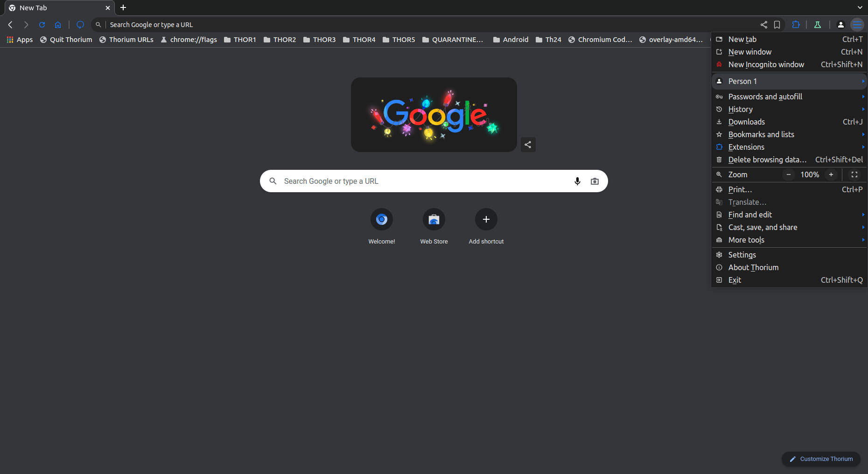Click the page search box
Image resolution: width=868 pixels, height=474 pixels.
pos(434,181)
